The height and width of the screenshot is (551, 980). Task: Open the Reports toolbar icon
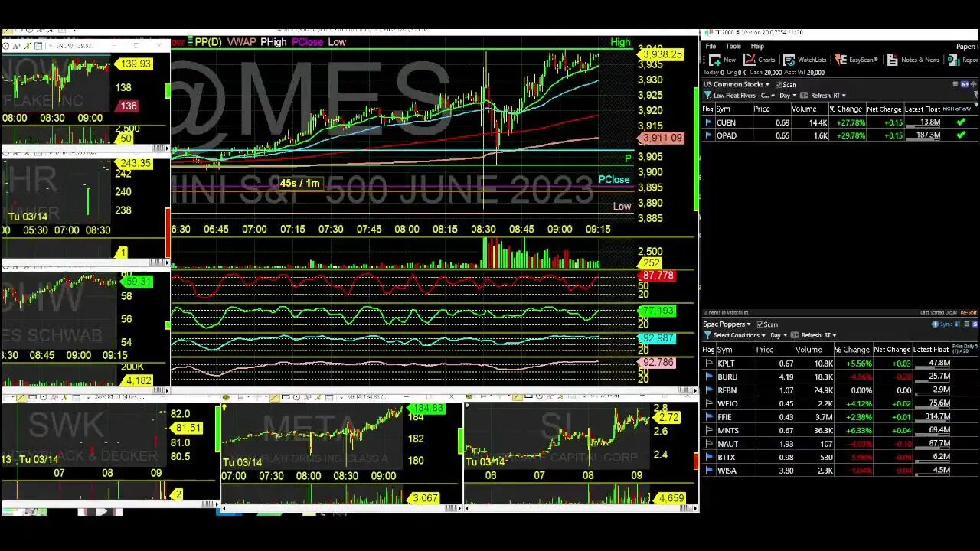coord(963,60)
